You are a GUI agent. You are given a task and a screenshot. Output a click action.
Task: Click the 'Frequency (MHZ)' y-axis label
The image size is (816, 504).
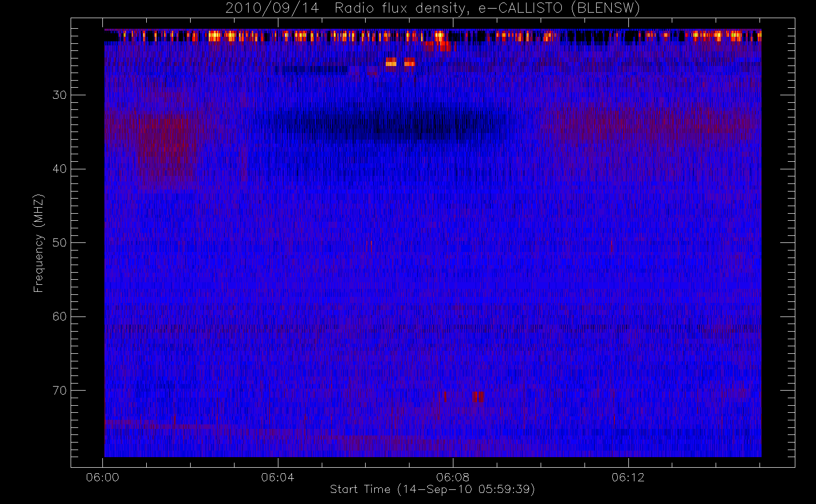click(38, 243)
